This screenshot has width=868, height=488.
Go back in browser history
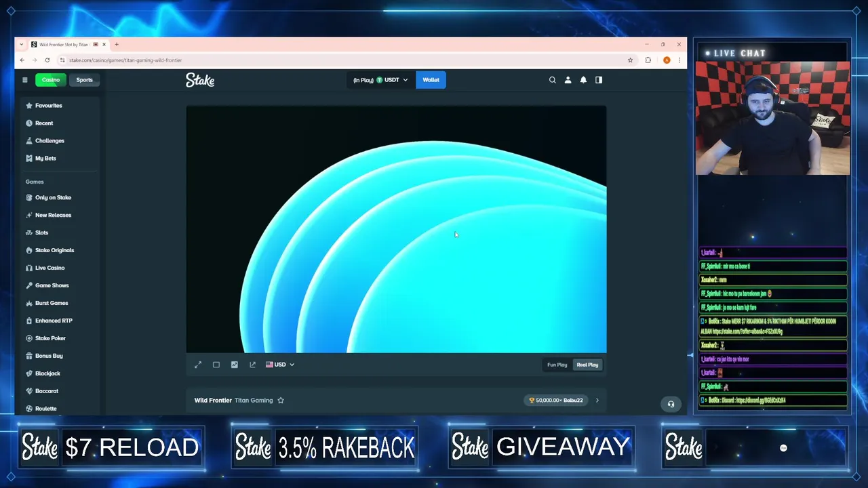click(x=22, y=60)
